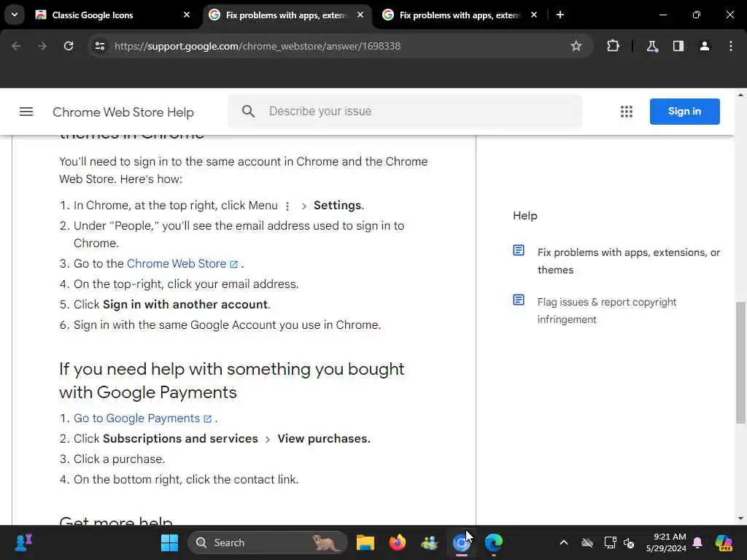Open the notifications bell icon

[697, 542]
